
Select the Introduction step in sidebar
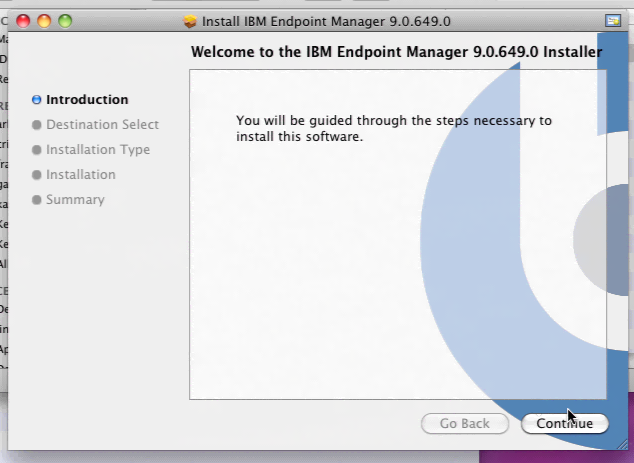point(87,99)
